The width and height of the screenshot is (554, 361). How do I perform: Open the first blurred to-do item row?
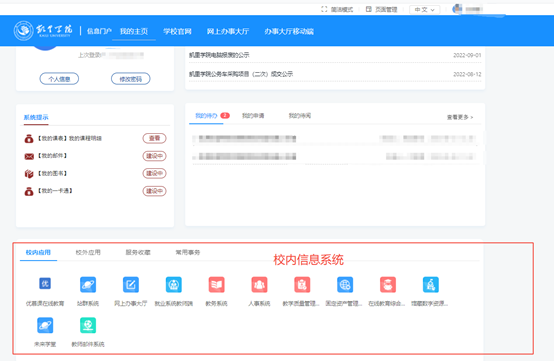tap(335, 138)
